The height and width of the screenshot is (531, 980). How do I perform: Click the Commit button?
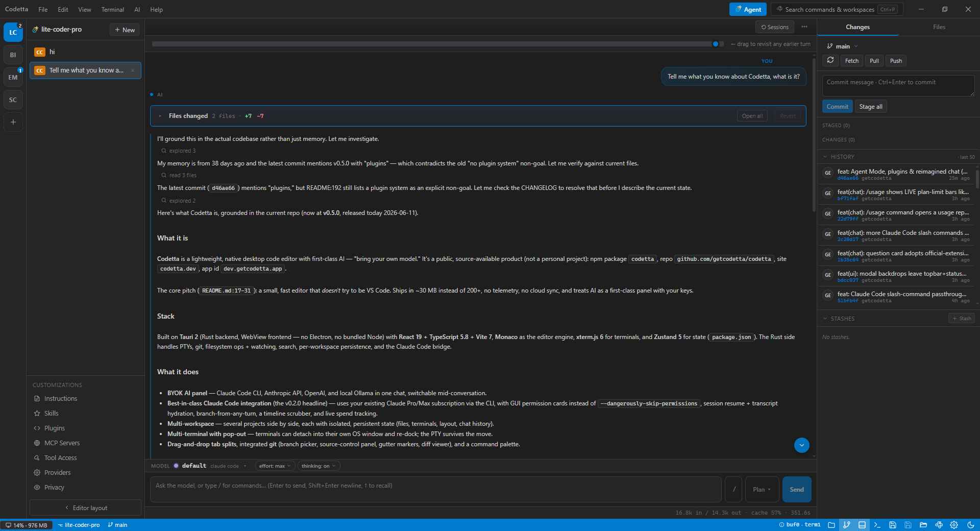838,107
